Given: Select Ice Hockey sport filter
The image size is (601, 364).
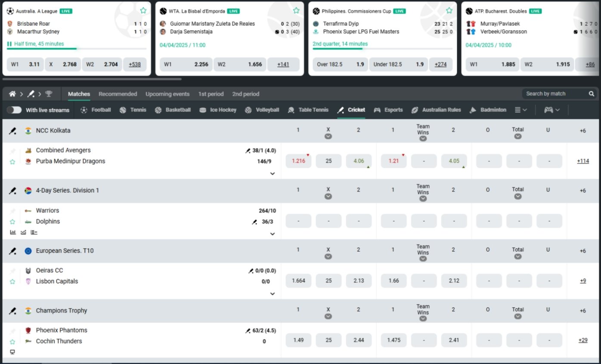Looking at the screenshot, I should click(x=218, y=110).
